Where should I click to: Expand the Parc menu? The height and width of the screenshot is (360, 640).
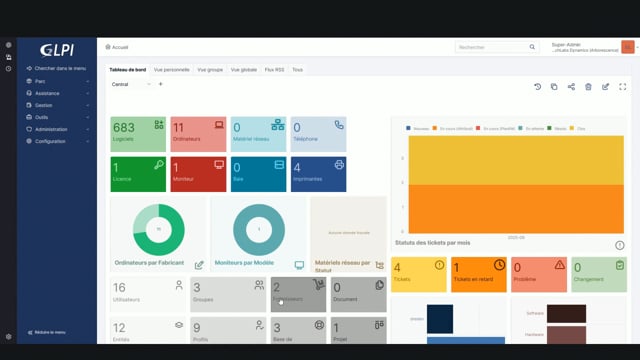coord(57,81)
